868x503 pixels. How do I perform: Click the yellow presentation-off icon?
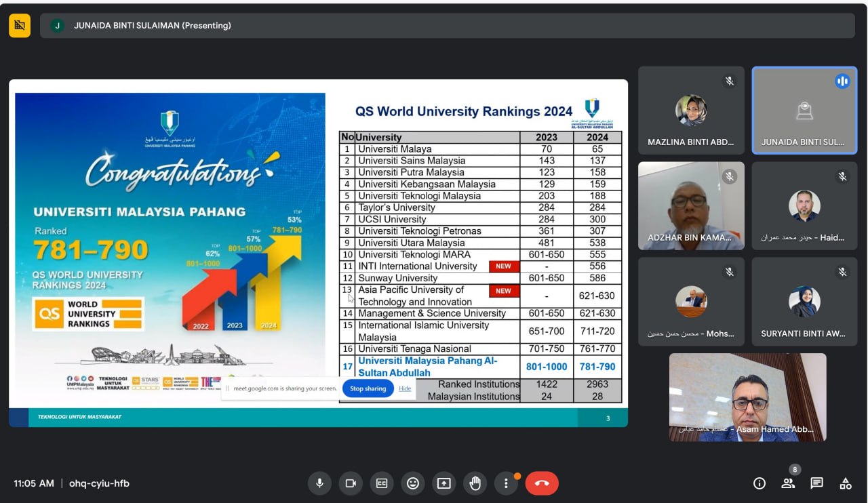pyautogui.click(x=20, y=26)
